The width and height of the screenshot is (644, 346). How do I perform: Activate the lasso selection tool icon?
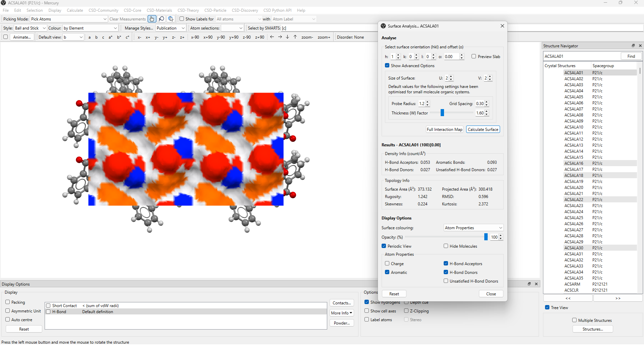coord(161,19)
